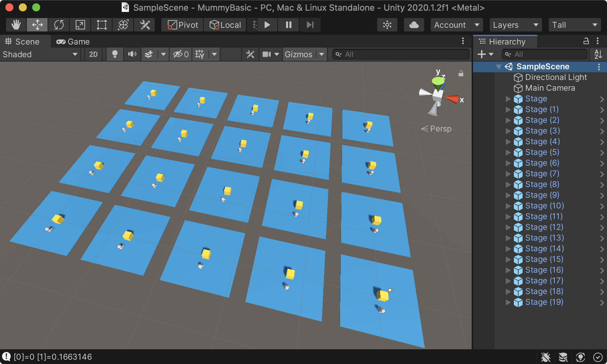Open the Cloud services icon
The width and height of the screenshot is (607, 364).
pyautogui.click(x=414, y=25)
